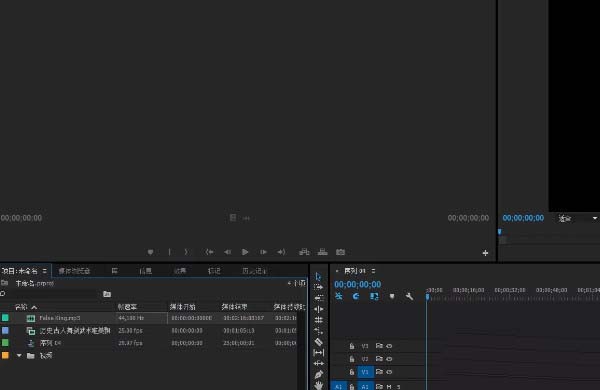Sort by Media Start column header

pyautogui.click(x=183, y=307)
